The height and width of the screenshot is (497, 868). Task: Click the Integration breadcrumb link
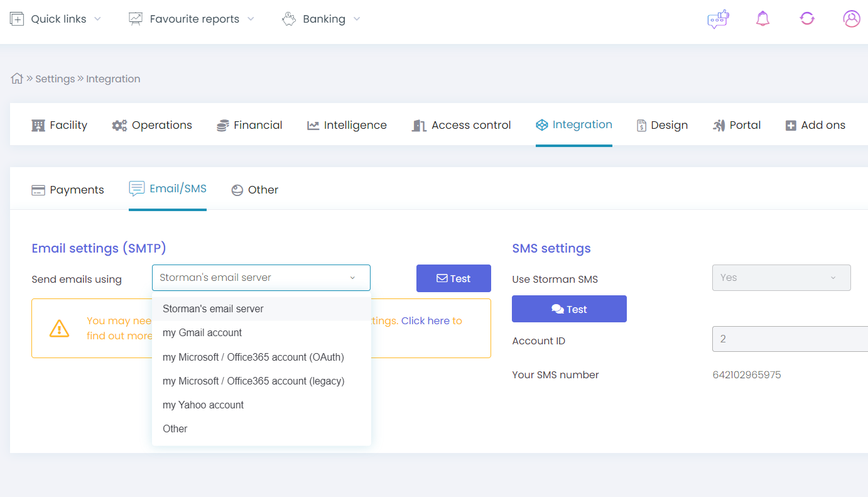(113, 79)
